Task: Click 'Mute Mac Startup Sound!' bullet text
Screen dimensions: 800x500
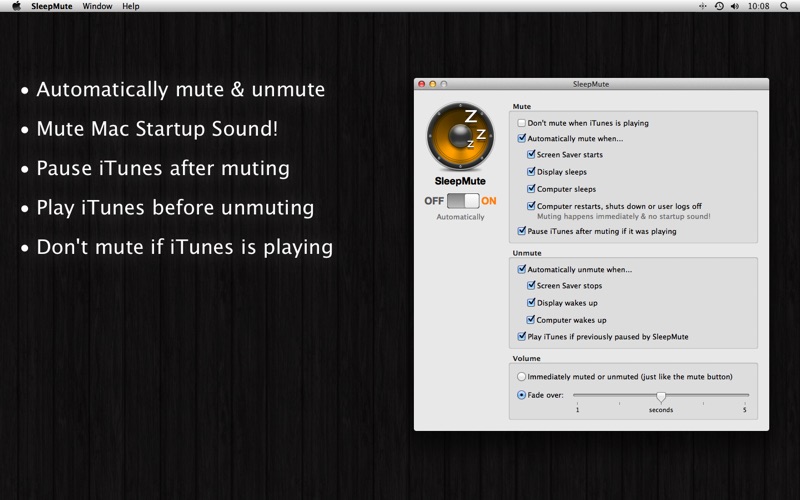Action: pyautogui.click(x=157, y=129)
